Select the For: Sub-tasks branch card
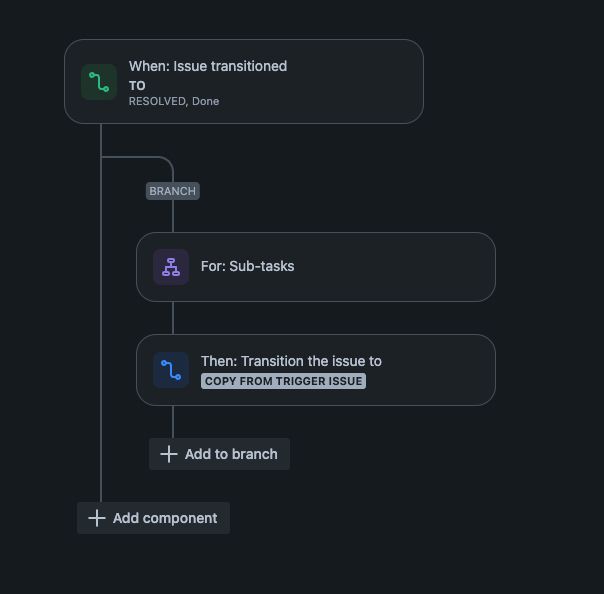Screen dimensions: 604x594 click(x=316, y=267)
